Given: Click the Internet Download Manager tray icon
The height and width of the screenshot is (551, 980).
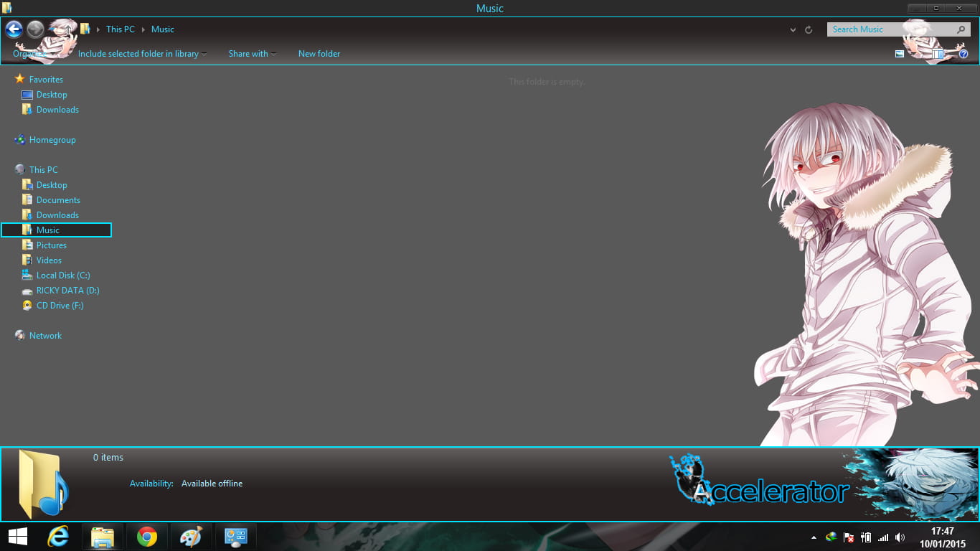Looking at the screenshot, I should (x=831, y=537).
